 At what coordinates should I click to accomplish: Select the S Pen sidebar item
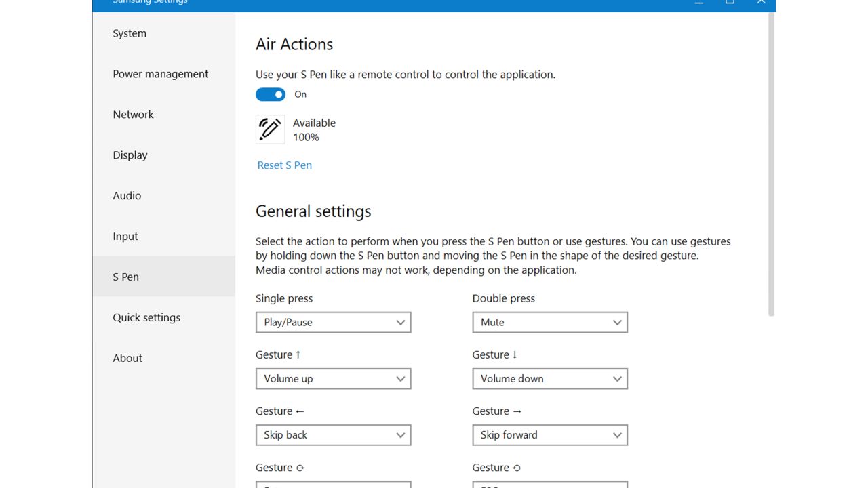[163, 277]
